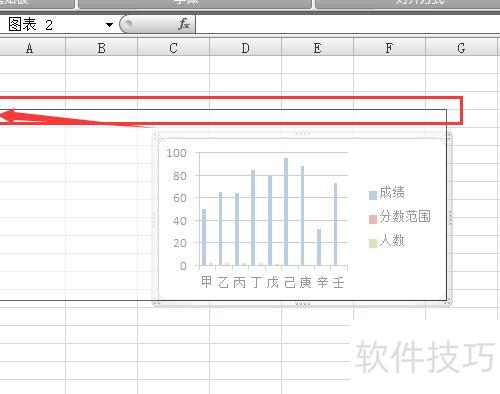The height and width of the screenshot is (394, 500).
Task: Click the chart's top-center resize handle
Action: tap(303, 134)
